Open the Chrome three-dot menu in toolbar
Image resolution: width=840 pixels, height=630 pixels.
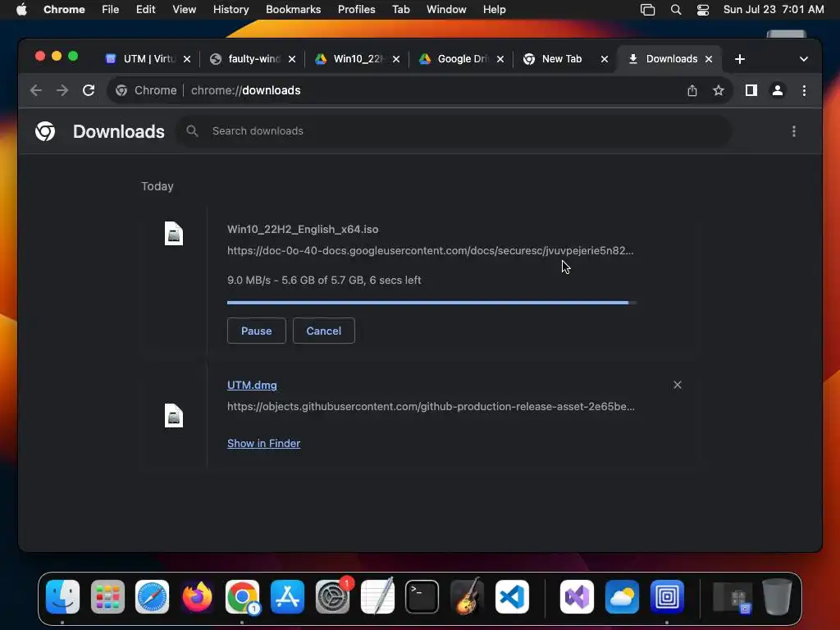click(804, 90)
